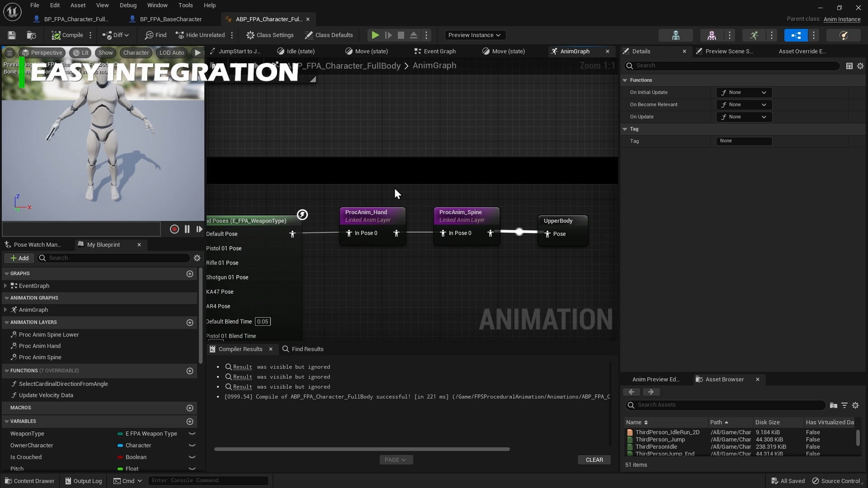Clear the Compiler Results output
The height and width of the screenshot is (488, 868).
(594, 460)
